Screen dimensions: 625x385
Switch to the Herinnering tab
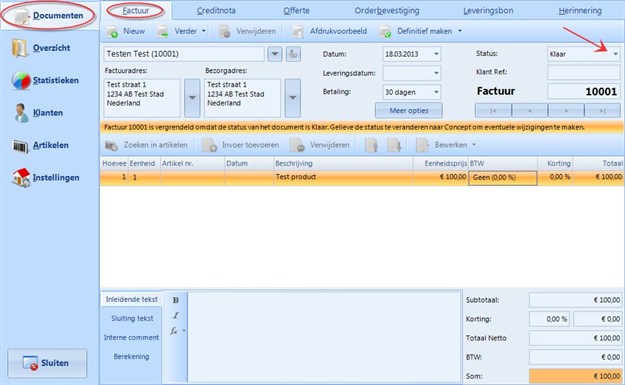point(580,11)
